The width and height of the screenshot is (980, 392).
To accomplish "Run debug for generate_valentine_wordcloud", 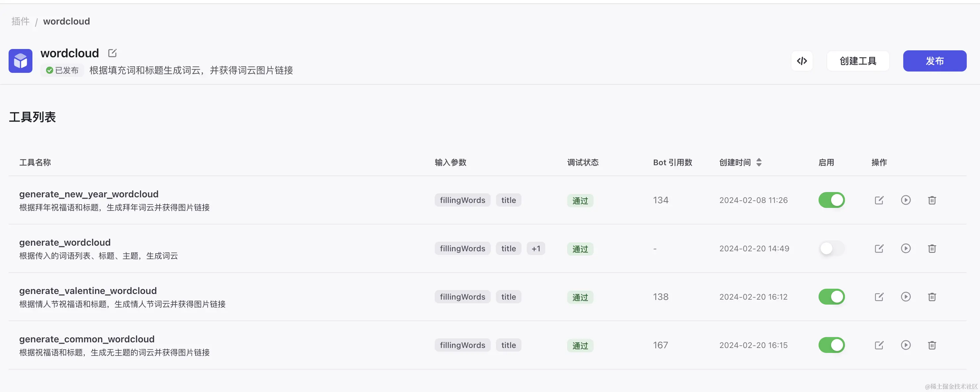I will pyautogui.click(x=906, y=297).
